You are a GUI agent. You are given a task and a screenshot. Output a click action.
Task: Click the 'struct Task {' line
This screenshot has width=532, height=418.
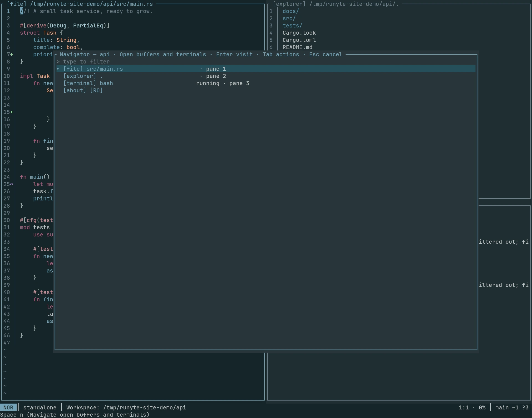pyautogui.click(x=41, y=33)
